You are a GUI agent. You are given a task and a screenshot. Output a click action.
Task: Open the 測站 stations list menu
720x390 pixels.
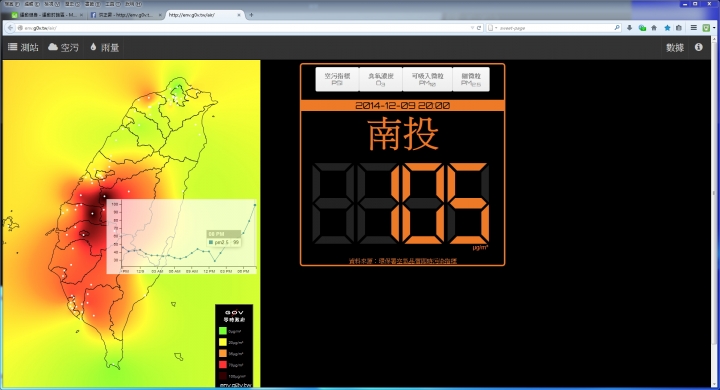click(23, 47)
